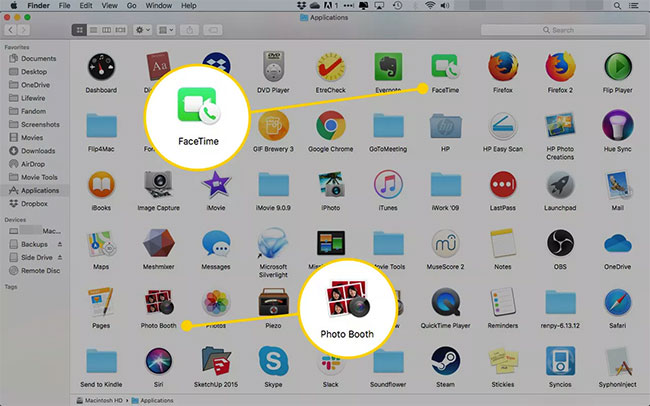
Task: Click the Search field in toolbar
Action: 590,30
